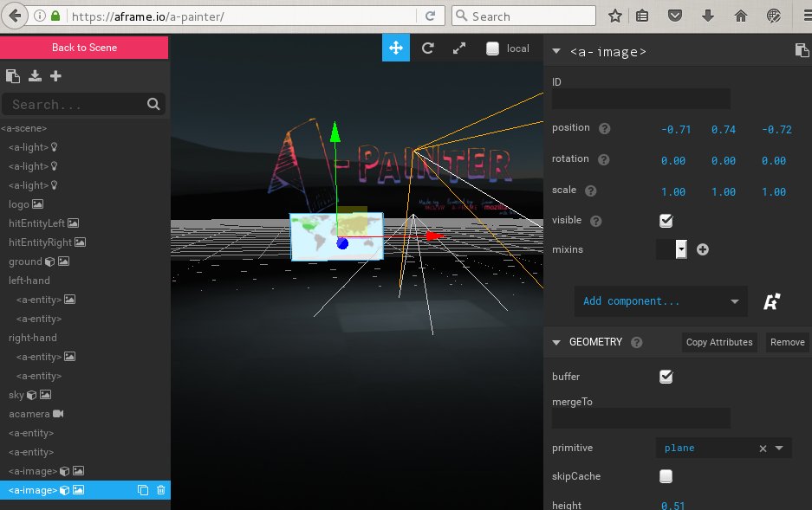Click Copy Attributes for geometry
Image resolution: width=812 pixels, height=510 pixels.
(718, 342)
